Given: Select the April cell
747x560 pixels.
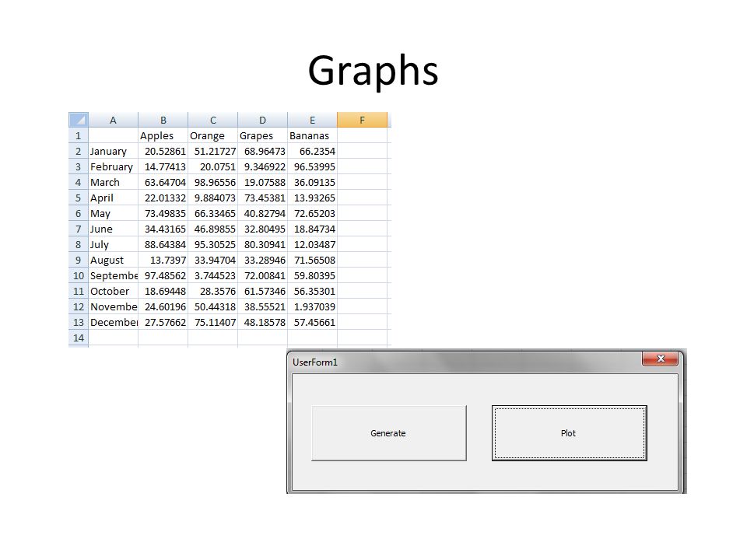Looking at the screenshot, I should pyautogui.click(x=114, y=198).
